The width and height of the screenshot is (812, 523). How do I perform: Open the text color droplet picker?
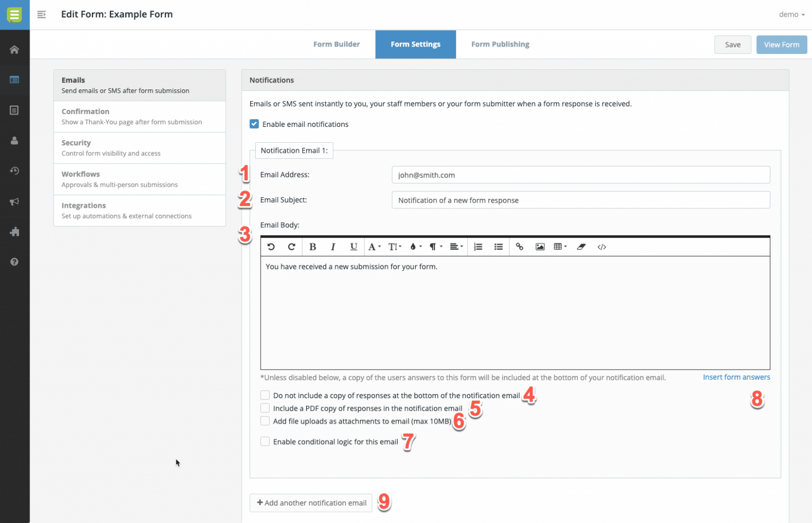[415, 246]
